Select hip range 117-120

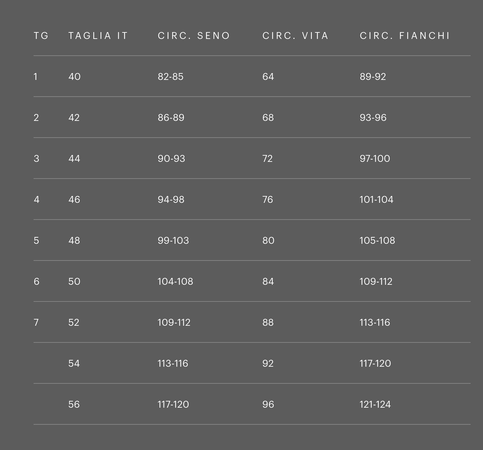pos(375,364)
